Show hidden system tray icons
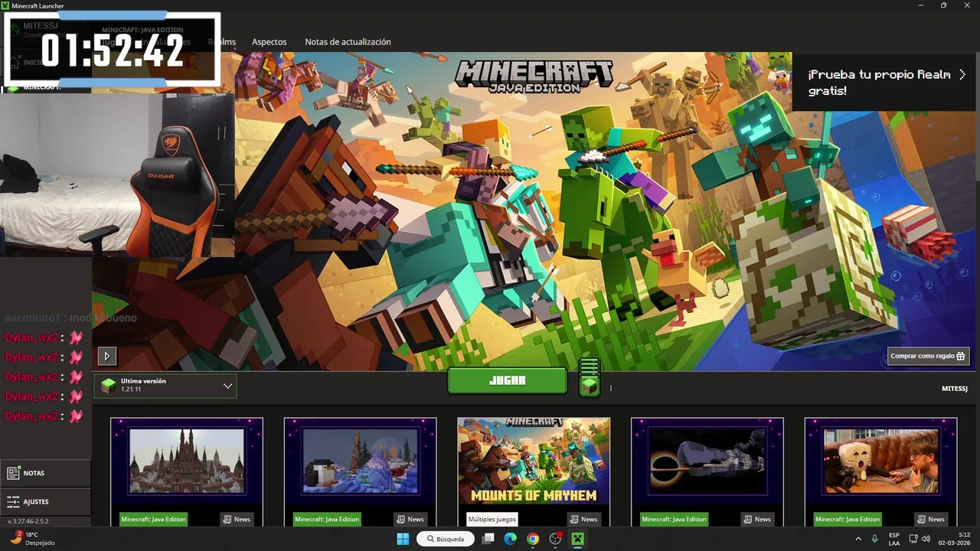 (x=857, y=539)
